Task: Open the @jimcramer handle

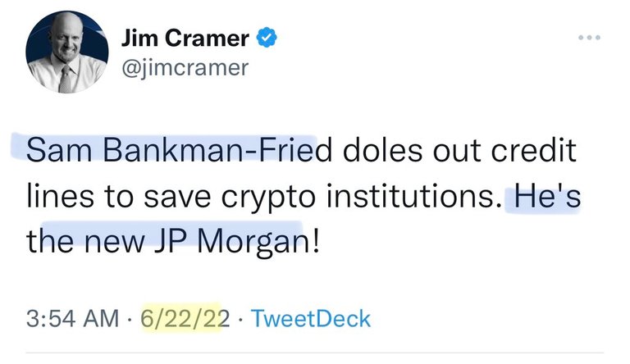Action: [185, 68]
